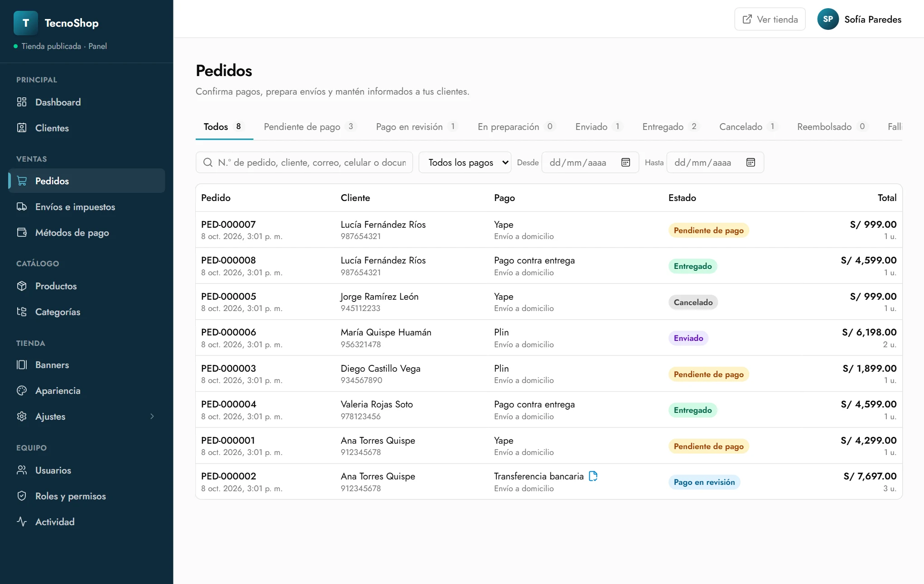Open the Desde date calendar picker icon
This screenshot has height=584, width=924.
tap(626, 163)
